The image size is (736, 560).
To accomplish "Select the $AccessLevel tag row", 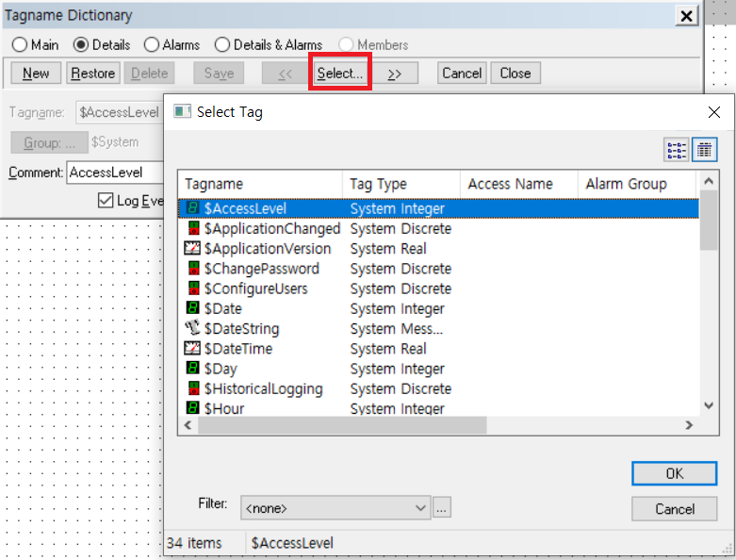I will pos(438,208).
